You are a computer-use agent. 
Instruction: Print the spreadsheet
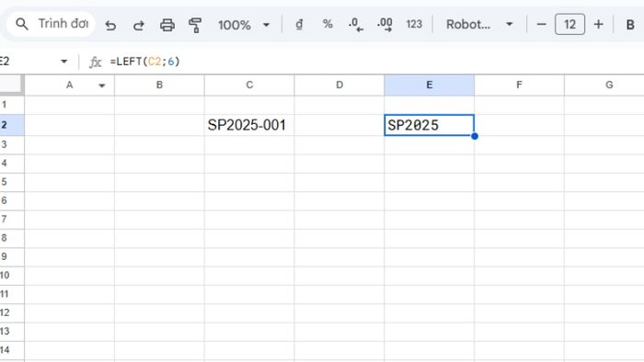pyautogui.click(x=167, y=25)
